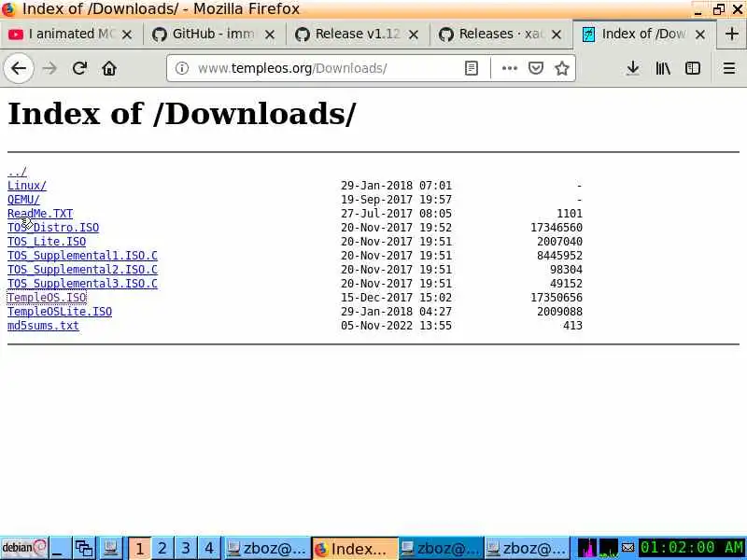Open the ReadMe.TXT file link
Screen dimensions: 747x560
[40, 214]
